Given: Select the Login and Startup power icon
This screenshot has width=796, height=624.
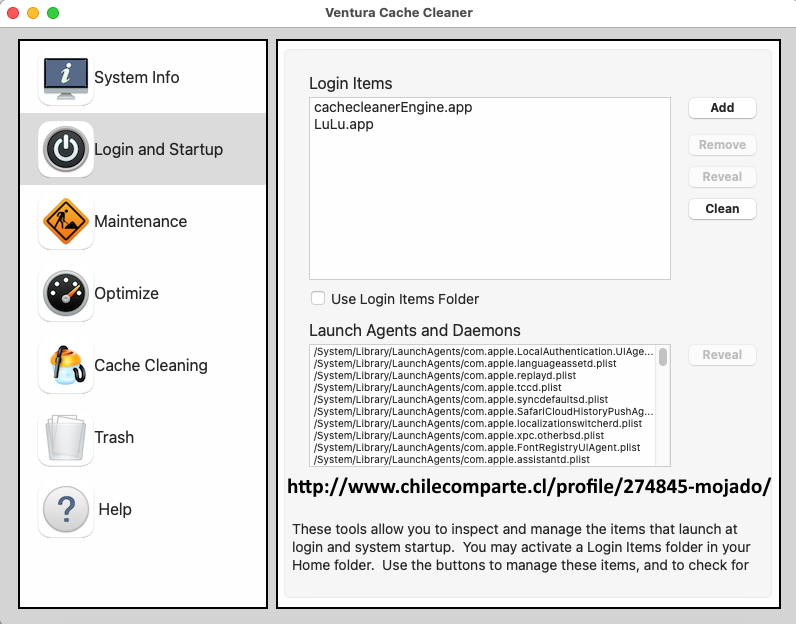Looking at the screenshot, I should pos(66,149).
